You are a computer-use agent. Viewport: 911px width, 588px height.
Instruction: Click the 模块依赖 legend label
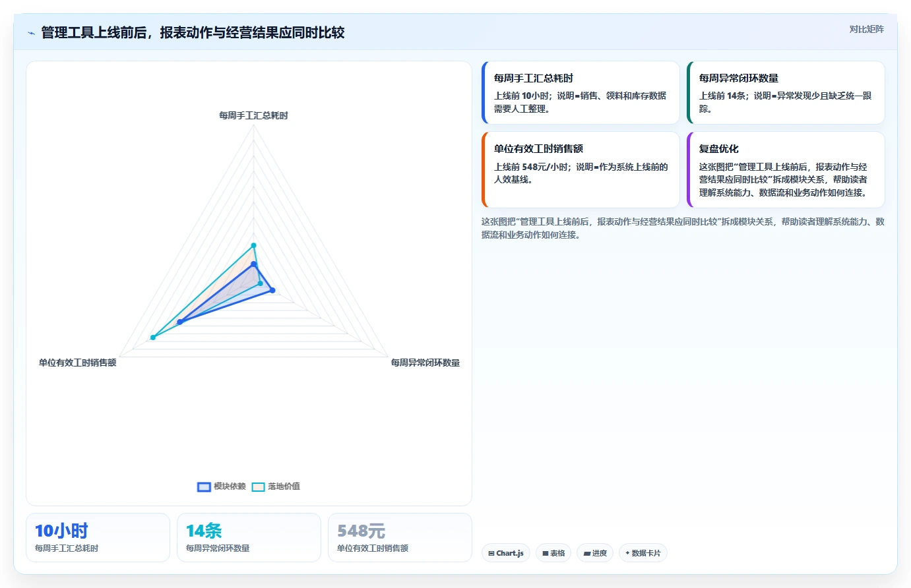pos(230,486)
